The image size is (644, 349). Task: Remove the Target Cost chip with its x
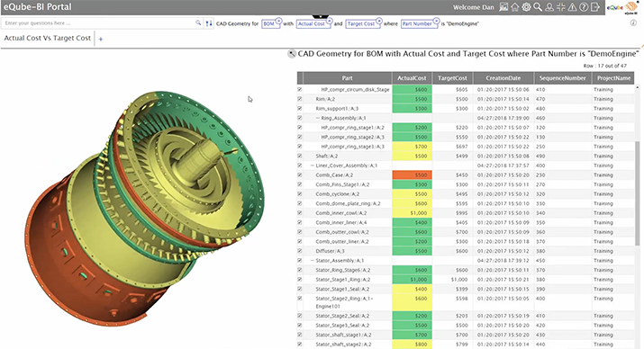pyautogui.click(x=379, y=21)
